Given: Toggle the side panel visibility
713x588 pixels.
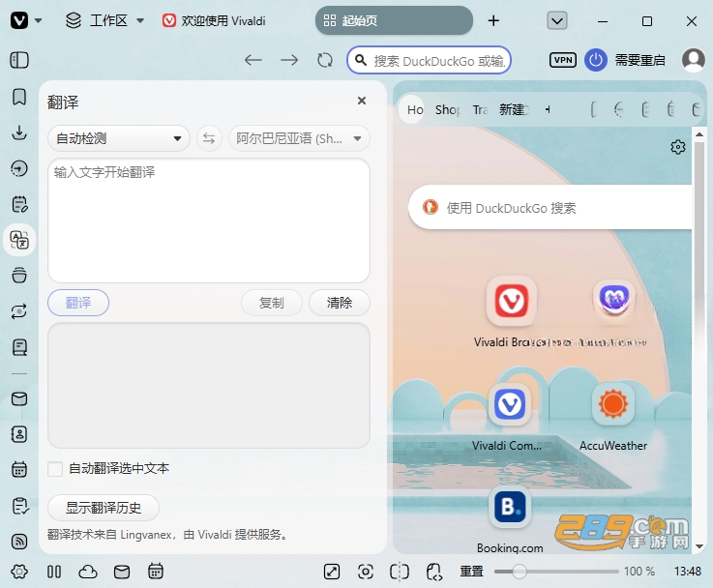Looking at the screenshot, I should click(x=19, y=60).
